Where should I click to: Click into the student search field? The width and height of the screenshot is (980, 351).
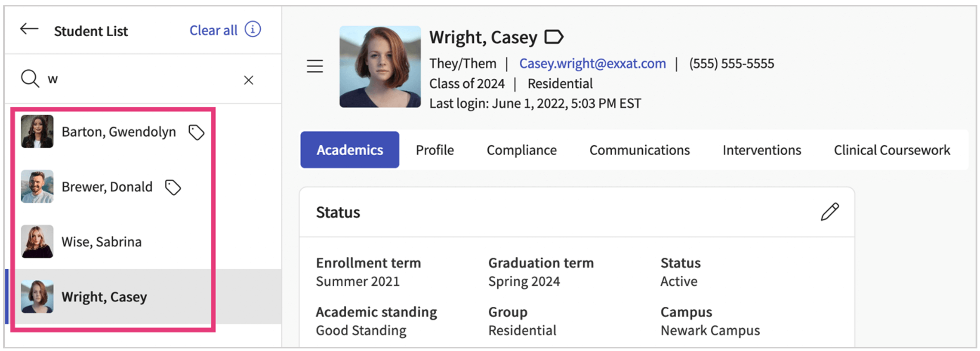point(142,80)
